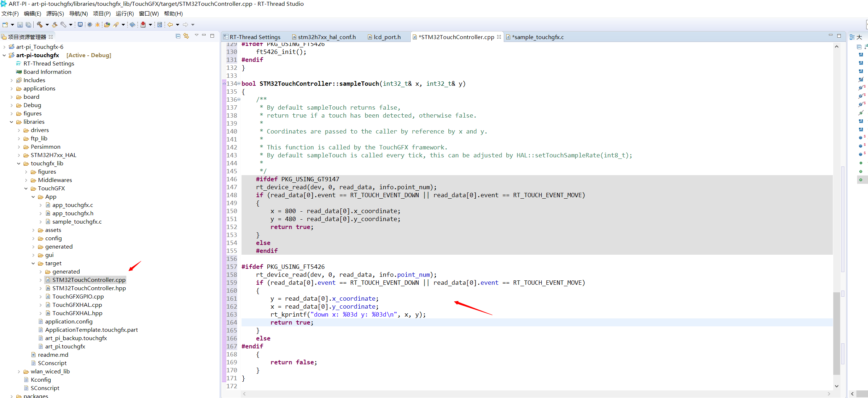
Task: Open the 帮助(H) menu
Action: [173, 13]
